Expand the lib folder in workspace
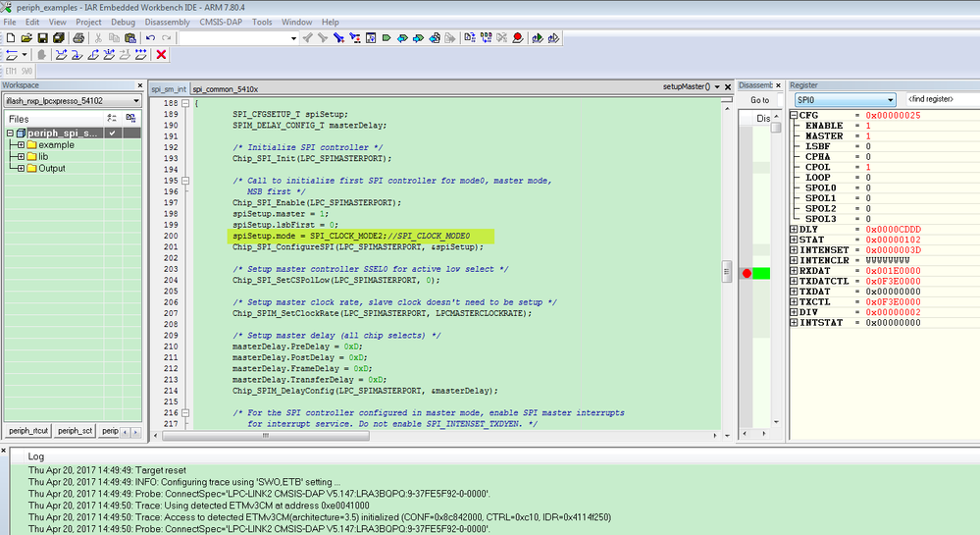Viewport: 980px width, 535px height. coord(21,157)
